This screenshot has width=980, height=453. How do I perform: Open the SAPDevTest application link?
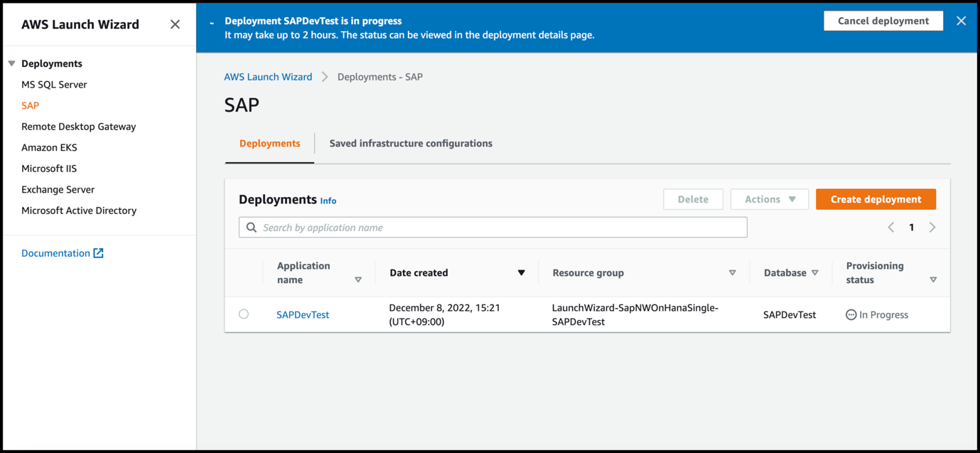coord(303,314)
